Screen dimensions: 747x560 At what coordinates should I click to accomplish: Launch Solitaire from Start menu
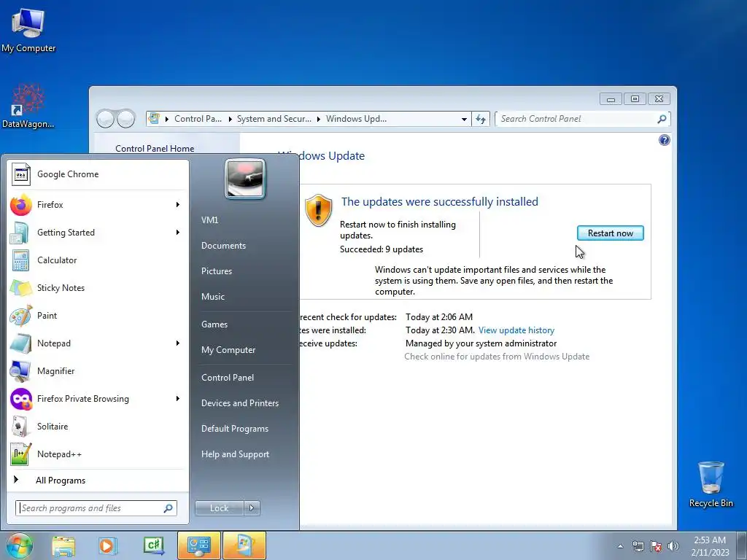pyautogui.click(x=98, y=426)
